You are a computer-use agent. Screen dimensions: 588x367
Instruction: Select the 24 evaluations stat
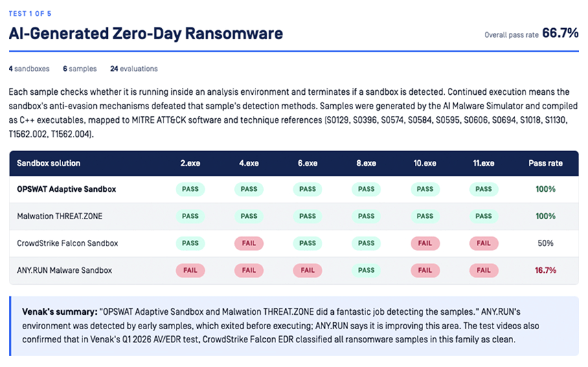(134, 69)
